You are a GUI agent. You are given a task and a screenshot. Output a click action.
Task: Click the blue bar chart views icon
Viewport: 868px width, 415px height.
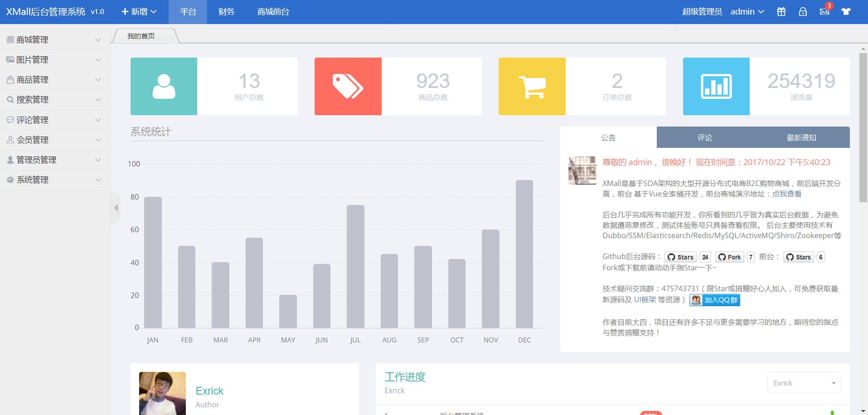(x=716, y=86)
